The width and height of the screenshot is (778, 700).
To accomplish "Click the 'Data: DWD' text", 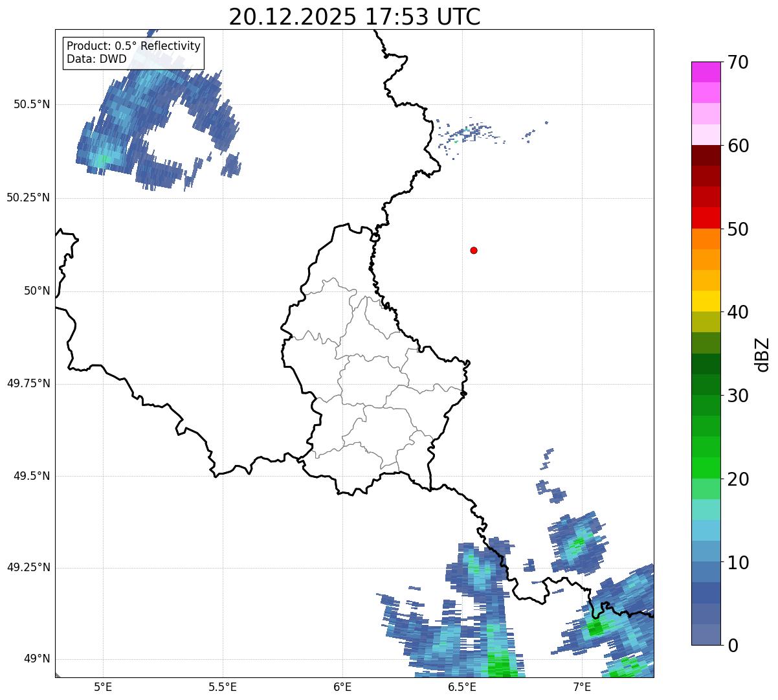I will click(97, 60).
